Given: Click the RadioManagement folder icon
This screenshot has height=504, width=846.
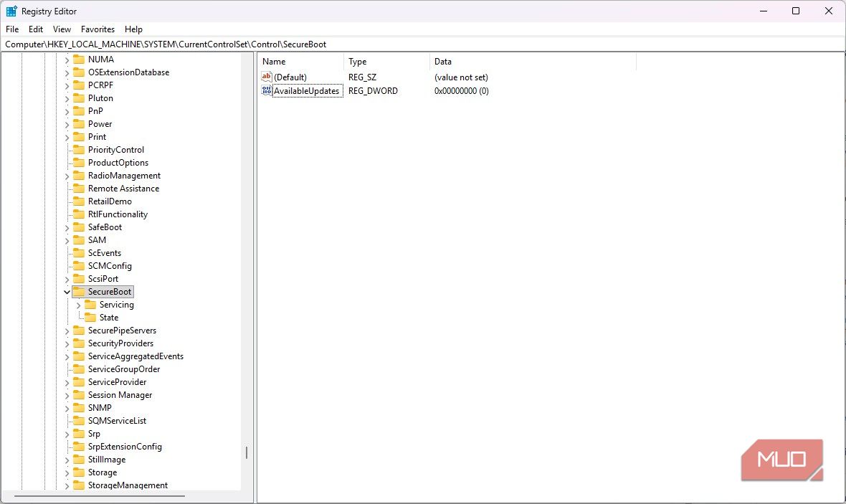Looking at the screenshot, I should [79, 176].
